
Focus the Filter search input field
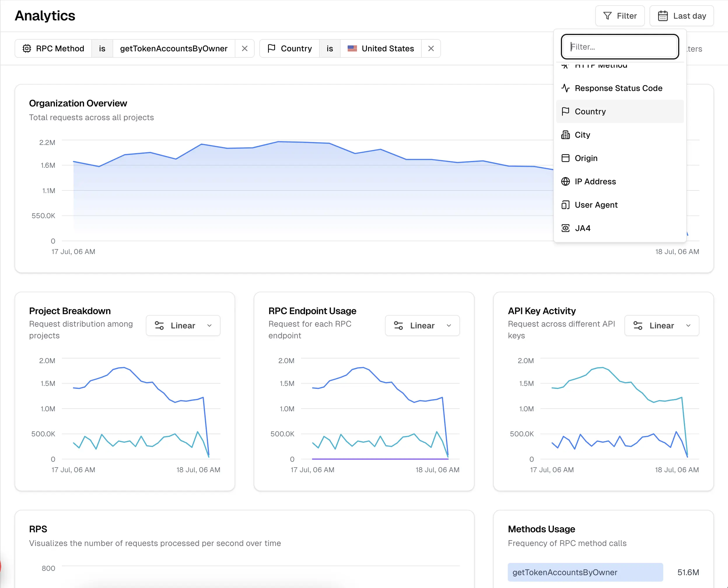coord(619,47)
